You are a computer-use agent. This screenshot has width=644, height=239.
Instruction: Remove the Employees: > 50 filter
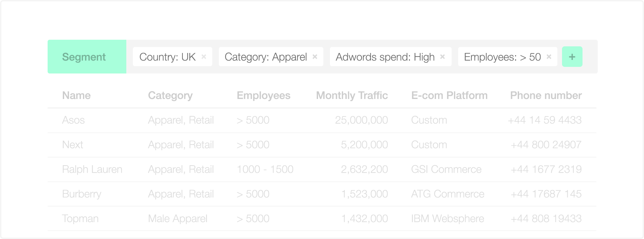tap(549, 57)
